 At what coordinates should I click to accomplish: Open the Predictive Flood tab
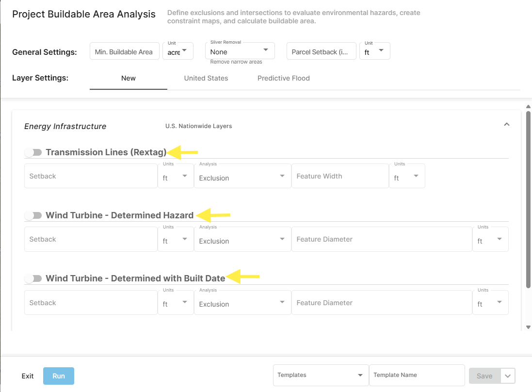(x=284, y=78)
